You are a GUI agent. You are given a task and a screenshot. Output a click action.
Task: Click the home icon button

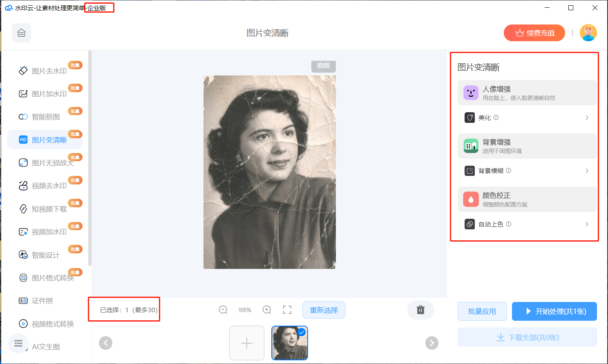pyautogui.click(x=22, y=33)
